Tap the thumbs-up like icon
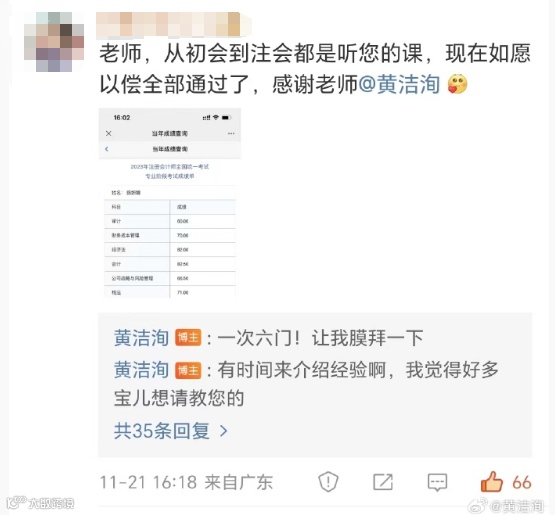This screenshot has height=515, width=555. click(492, 482)
